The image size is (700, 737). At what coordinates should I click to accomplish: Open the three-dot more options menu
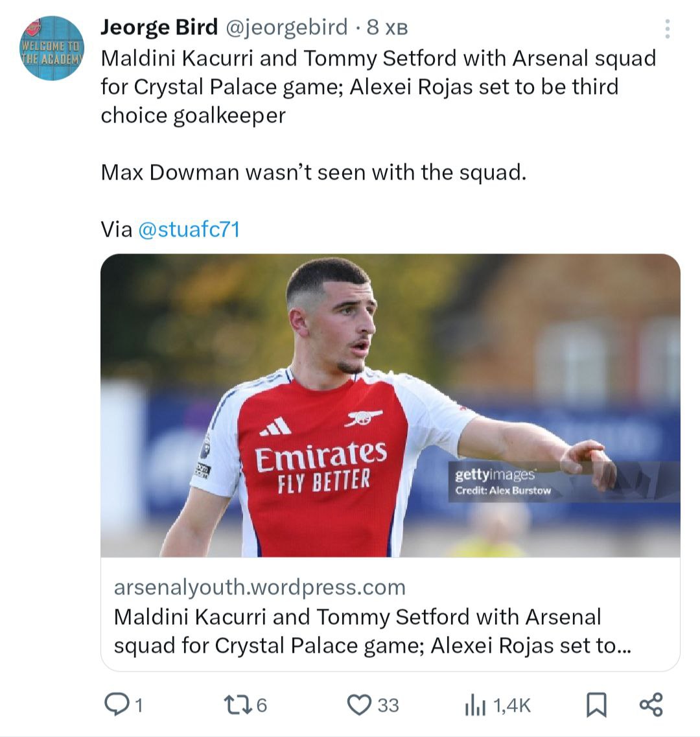click(x=667, y=29)
